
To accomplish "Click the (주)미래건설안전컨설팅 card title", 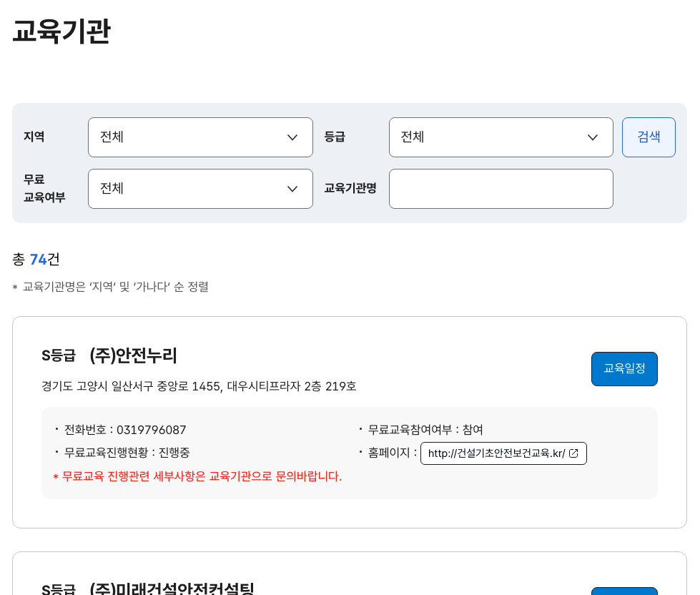I will pyautogui.click(x=172, y=589).
